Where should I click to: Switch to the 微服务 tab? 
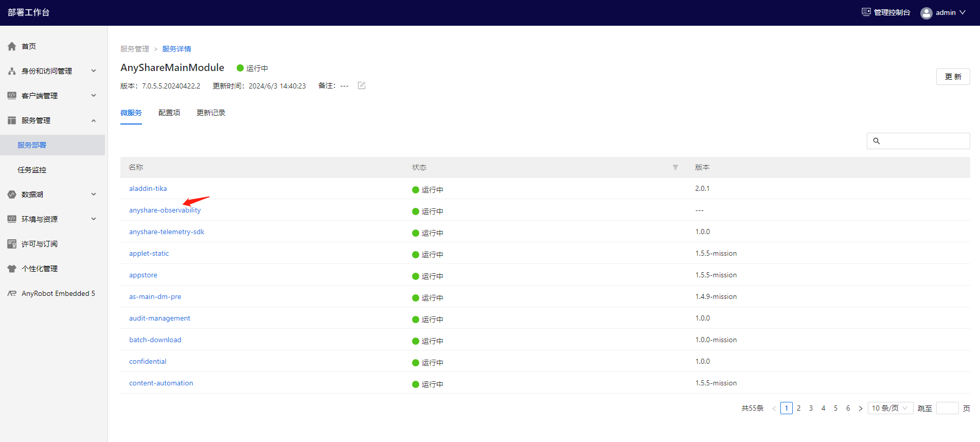(x=131, y=113)
